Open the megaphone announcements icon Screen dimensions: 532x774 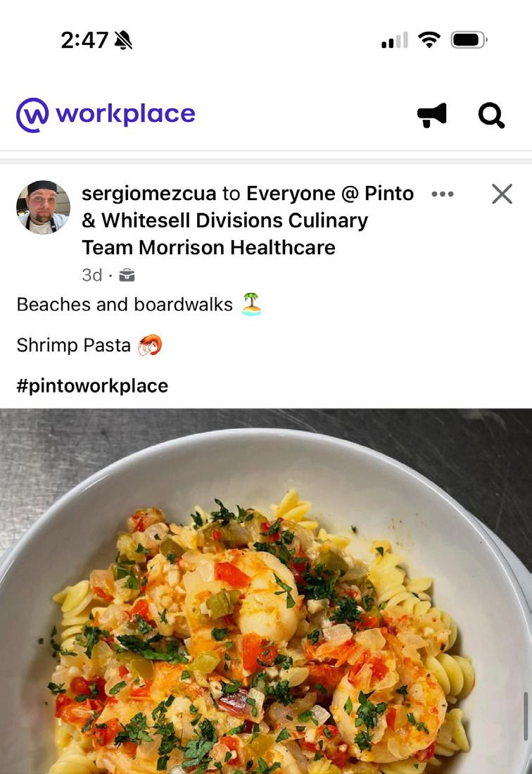coord(431,115)
